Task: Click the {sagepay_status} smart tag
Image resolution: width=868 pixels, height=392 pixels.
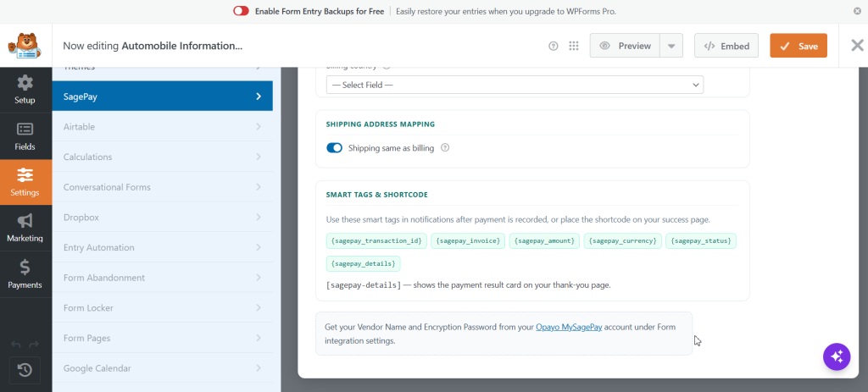Action: coord(701,240)
